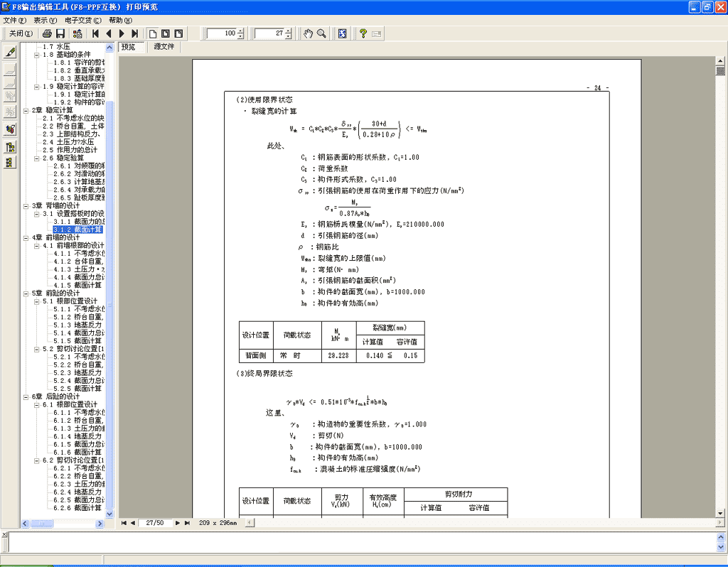Click the fit-to-window icon
This screenshot has width=728, height=567.
point(342,33)
